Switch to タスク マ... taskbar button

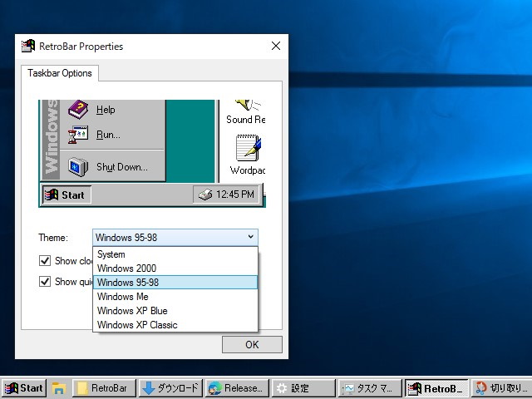click(370, 388)
